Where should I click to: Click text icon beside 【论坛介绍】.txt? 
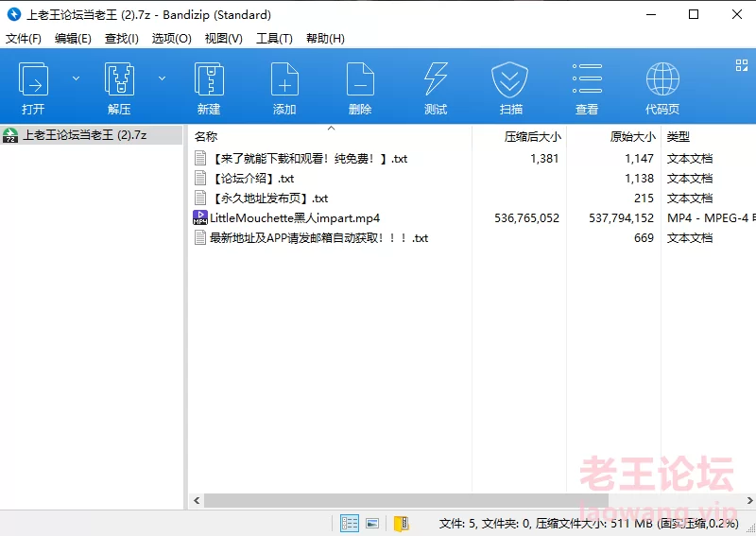click(x=200, y=178)
